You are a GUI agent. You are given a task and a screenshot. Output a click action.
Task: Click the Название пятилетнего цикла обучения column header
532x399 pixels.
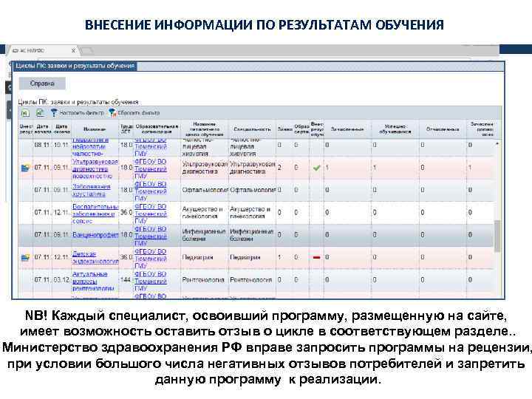tap(205, 129)
